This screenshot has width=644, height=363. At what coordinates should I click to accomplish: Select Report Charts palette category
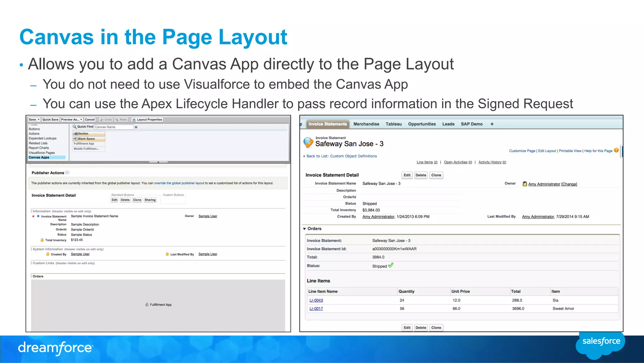[x=39, y=148]
